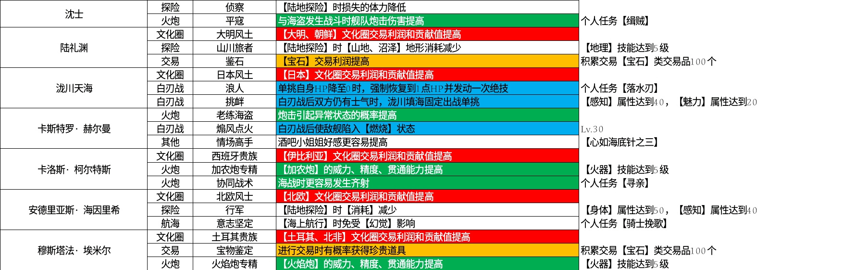
Task: Click the skill name 侦察
Action: (235, 7)
